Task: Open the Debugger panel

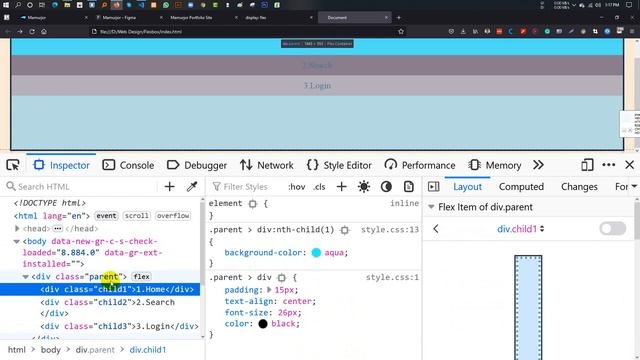Action: [197, 165]
